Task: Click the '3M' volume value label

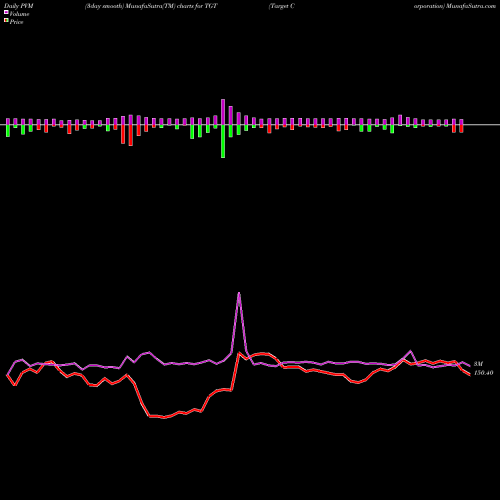Action: point(478,364)
